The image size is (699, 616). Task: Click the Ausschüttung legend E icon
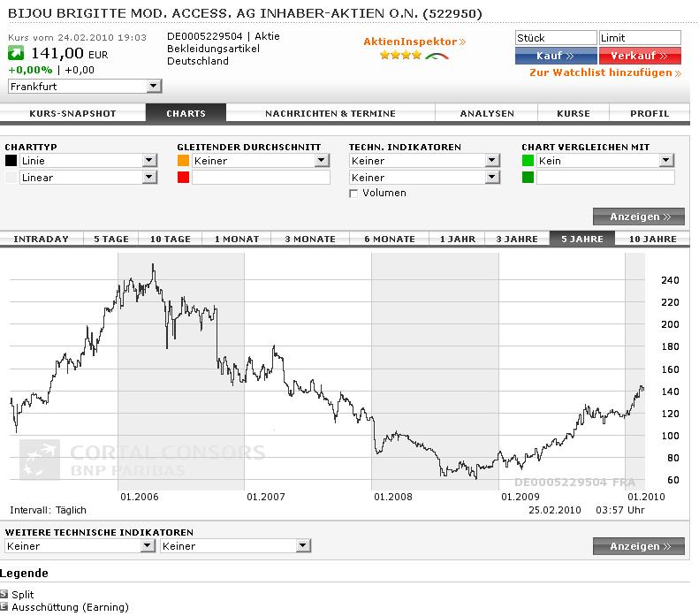coord(4,606)
